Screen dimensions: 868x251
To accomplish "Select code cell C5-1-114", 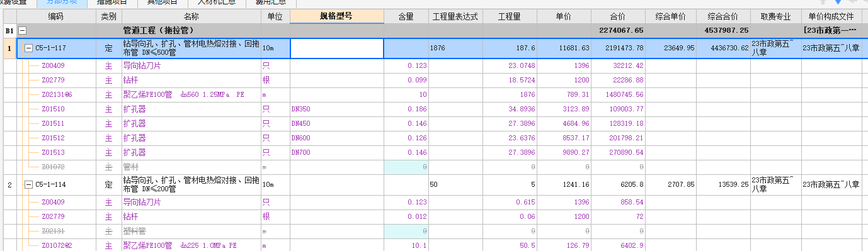I will click(x=51, y=184).
